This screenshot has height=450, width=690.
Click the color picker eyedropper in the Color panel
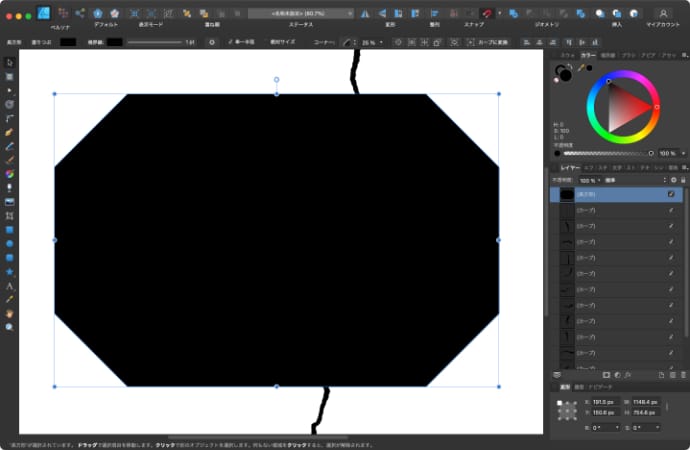579,69
